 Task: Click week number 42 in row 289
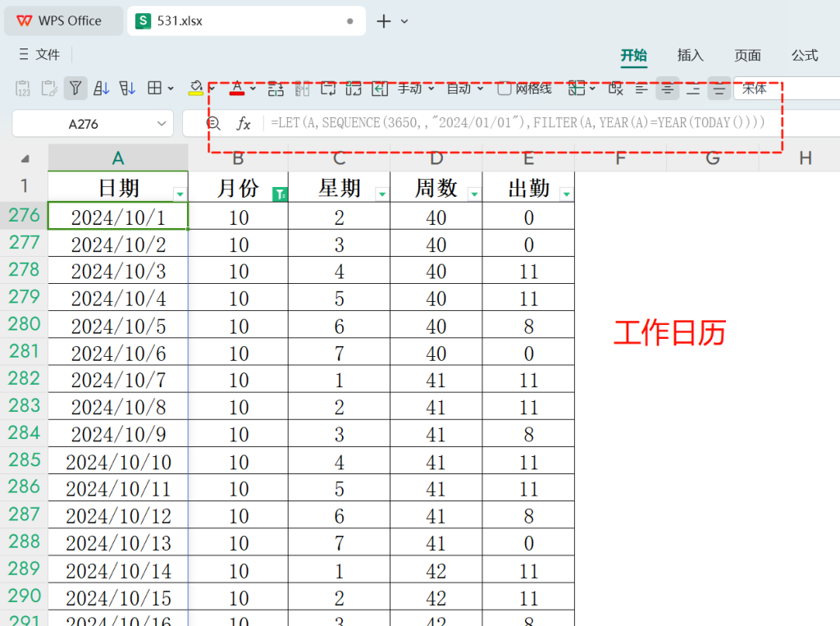click(436, 569)
